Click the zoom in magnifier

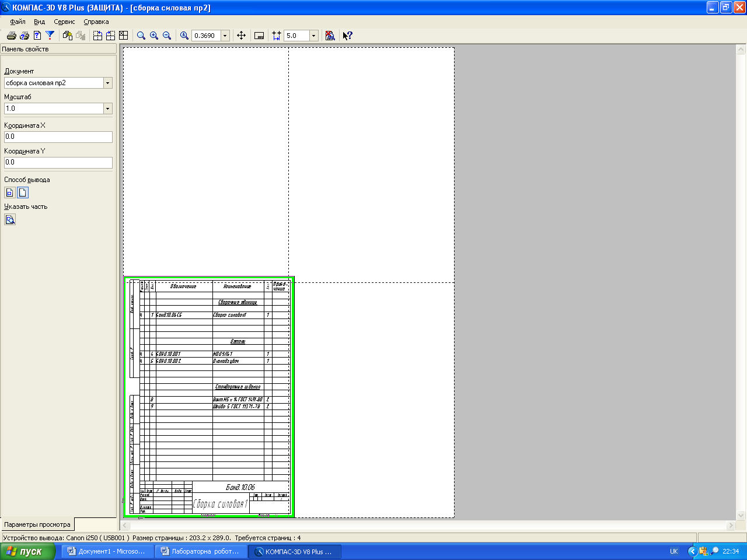pyautogui.click(x=154, y=36)
